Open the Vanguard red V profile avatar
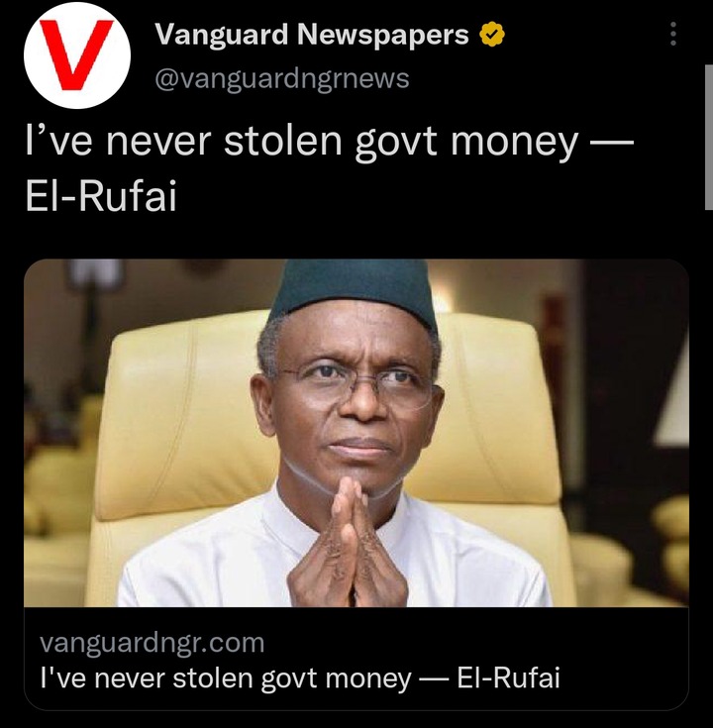Viewport: 713px width, 728px height. [77, 55]
